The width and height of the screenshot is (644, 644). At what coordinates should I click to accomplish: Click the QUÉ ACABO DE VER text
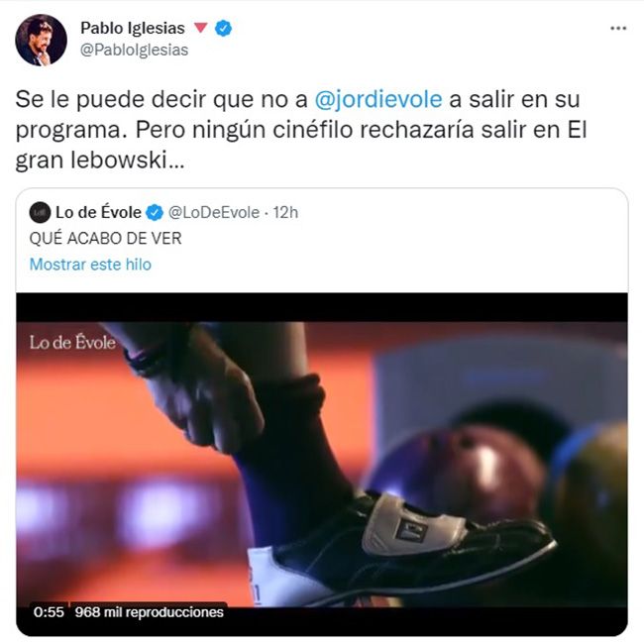(106, 238)
